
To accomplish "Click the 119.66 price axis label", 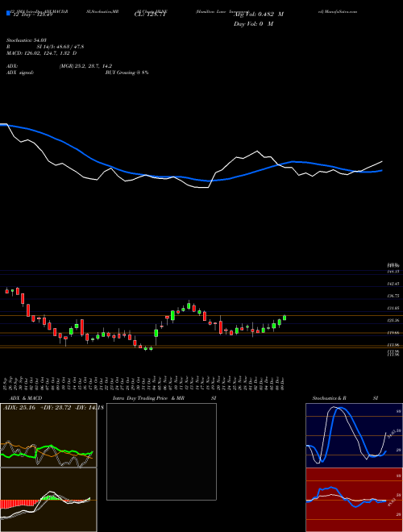I will click(x=393, y=333).
